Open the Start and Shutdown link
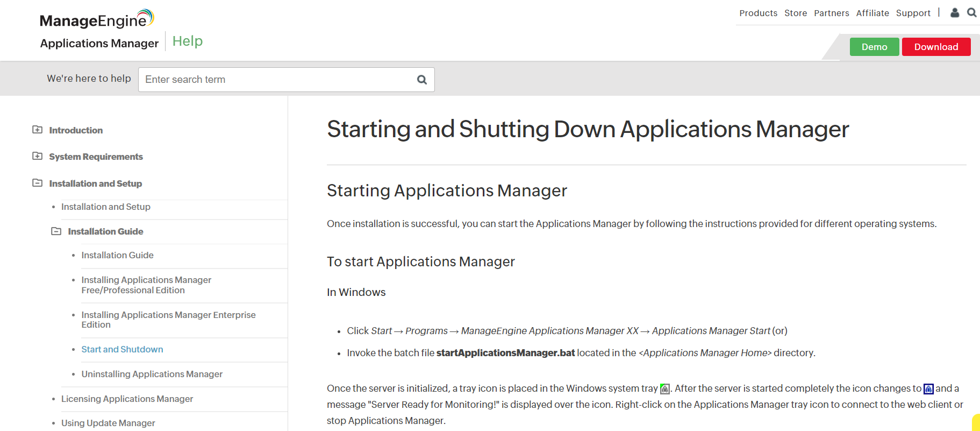980x431 pixels. (123, 349)
